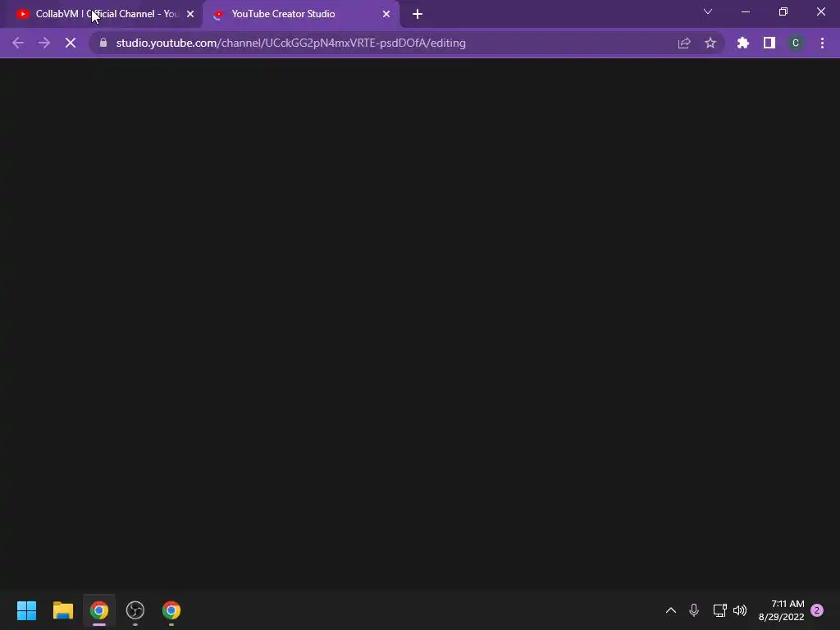Close the CollabVM Official Channel tab
Image resolution: width=840 pixels, height=630 pixels.
coord(190,14)
